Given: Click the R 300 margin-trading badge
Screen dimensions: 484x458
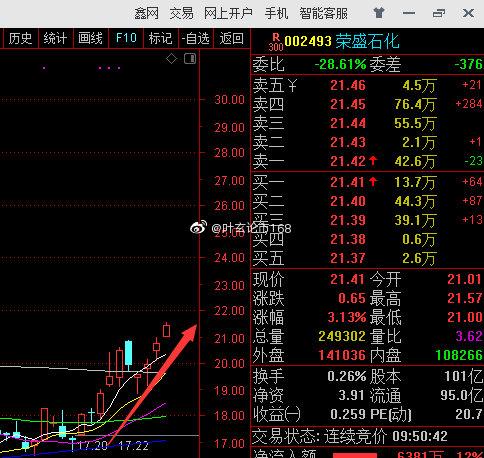Looking at the screenshot, I should [x=276, y=42].
